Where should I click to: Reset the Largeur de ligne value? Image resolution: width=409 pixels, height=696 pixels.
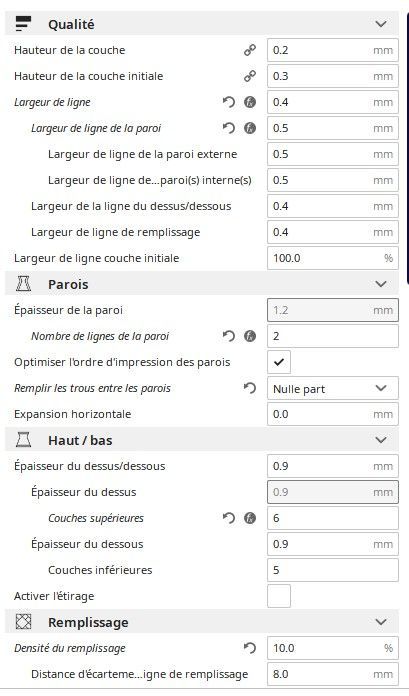tap(228, 103)
